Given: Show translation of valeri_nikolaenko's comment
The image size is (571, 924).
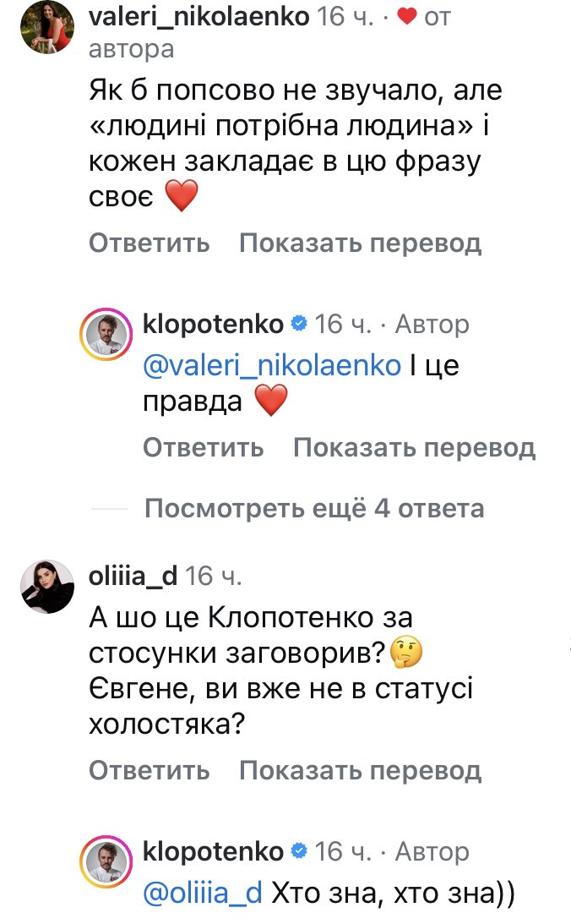Looking at the screenshot, I should tap(360, 243).
